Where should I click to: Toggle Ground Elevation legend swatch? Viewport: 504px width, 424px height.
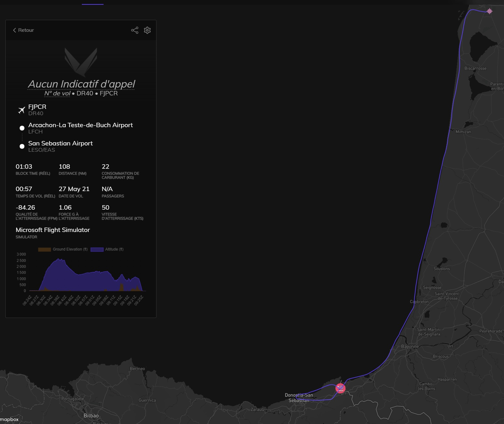point(44,249)
